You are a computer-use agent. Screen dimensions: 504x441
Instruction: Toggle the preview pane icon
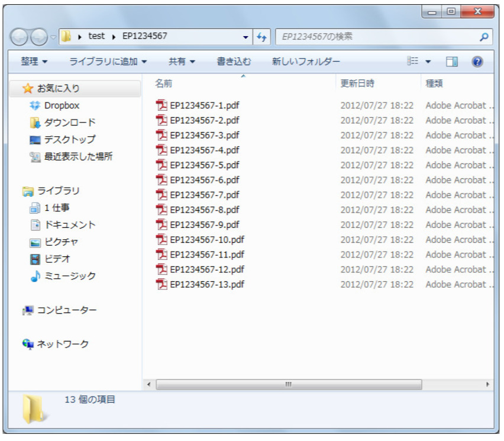tap(452, 62)
